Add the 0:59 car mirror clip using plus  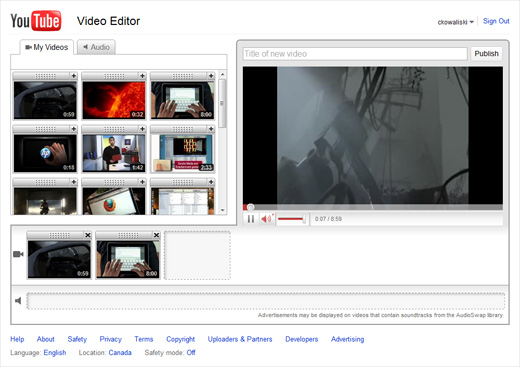pyautogui.click(x=74, y=76)
